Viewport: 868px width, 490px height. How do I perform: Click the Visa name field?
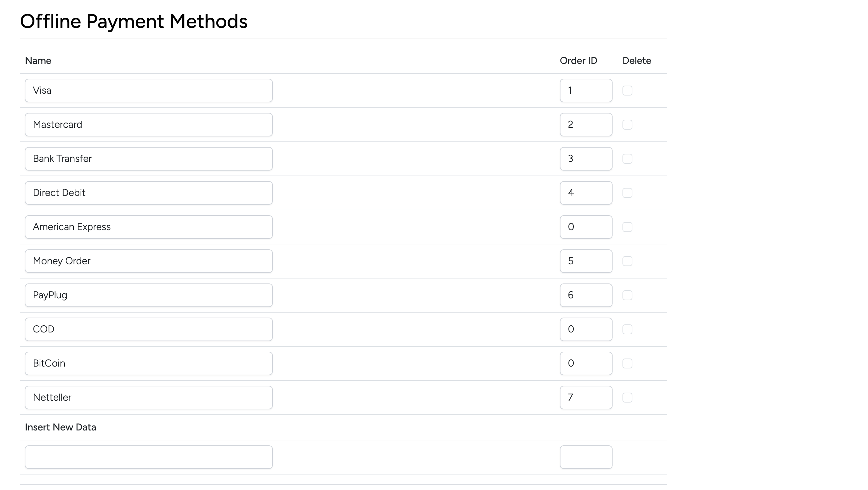148,90
